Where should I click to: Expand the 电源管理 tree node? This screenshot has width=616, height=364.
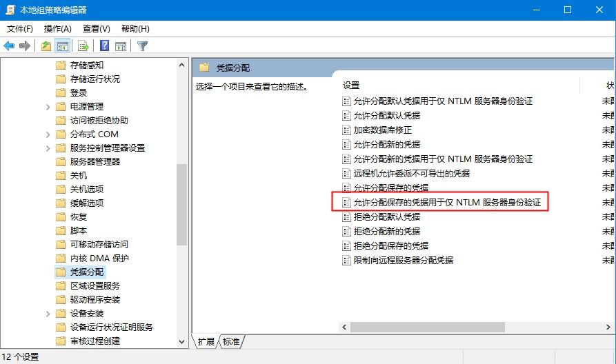[x=48, y=107]
